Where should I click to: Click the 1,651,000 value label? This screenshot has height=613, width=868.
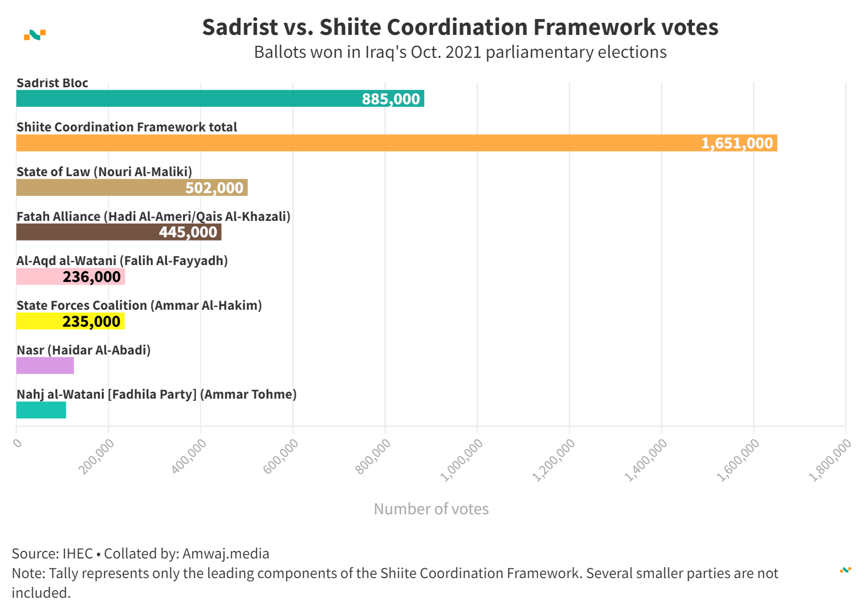(737, 143)
